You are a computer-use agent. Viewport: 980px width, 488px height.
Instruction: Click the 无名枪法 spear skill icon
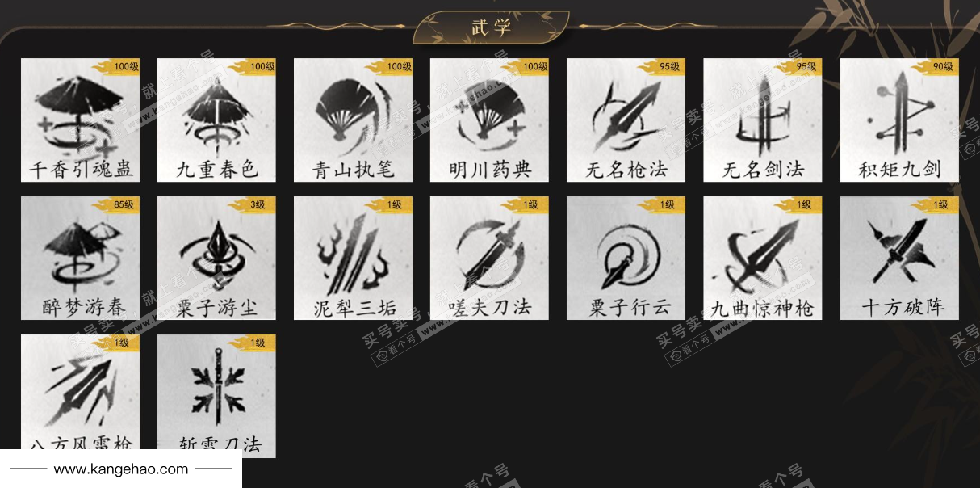coord(626,120)
